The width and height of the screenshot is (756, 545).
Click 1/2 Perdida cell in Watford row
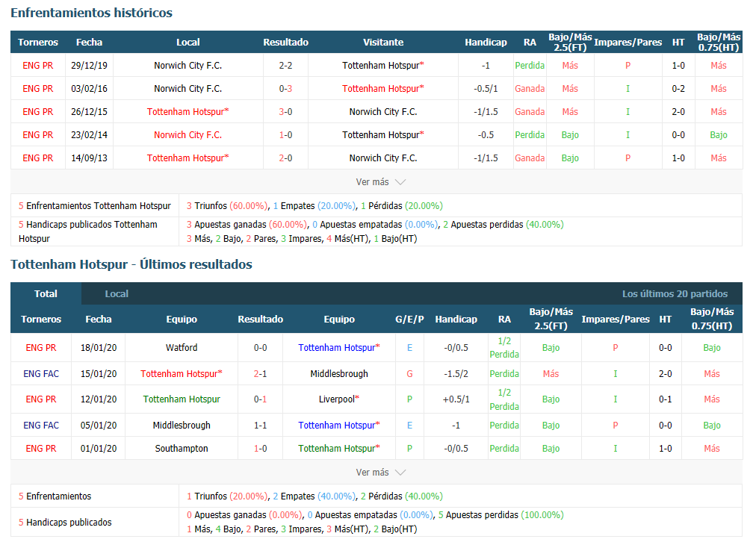tap(504, 347)
